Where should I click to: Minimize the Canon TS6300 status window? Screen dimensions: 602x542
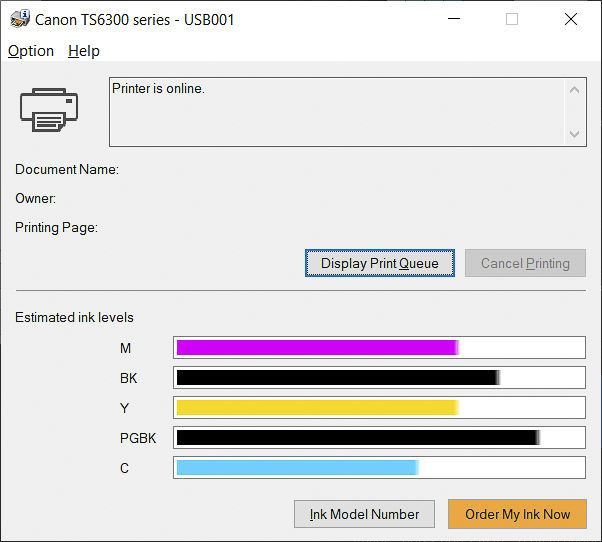454,19
